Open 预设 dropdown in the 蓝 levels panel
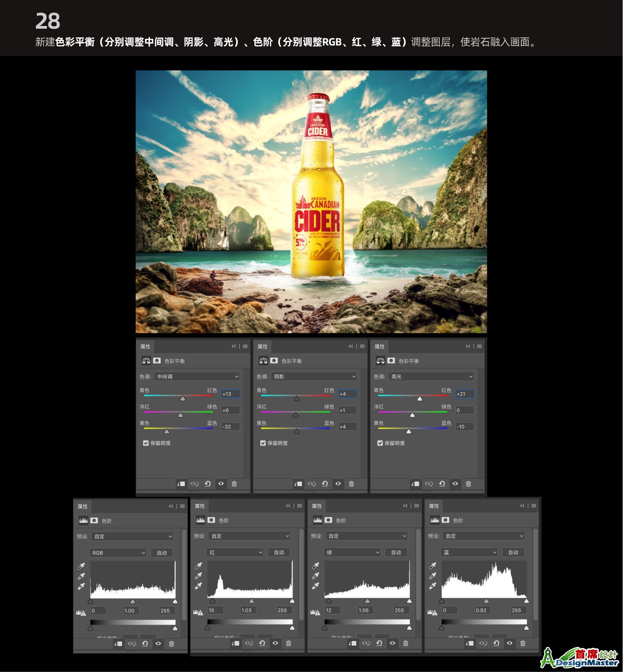623x672 pixels. coord(484,536)
